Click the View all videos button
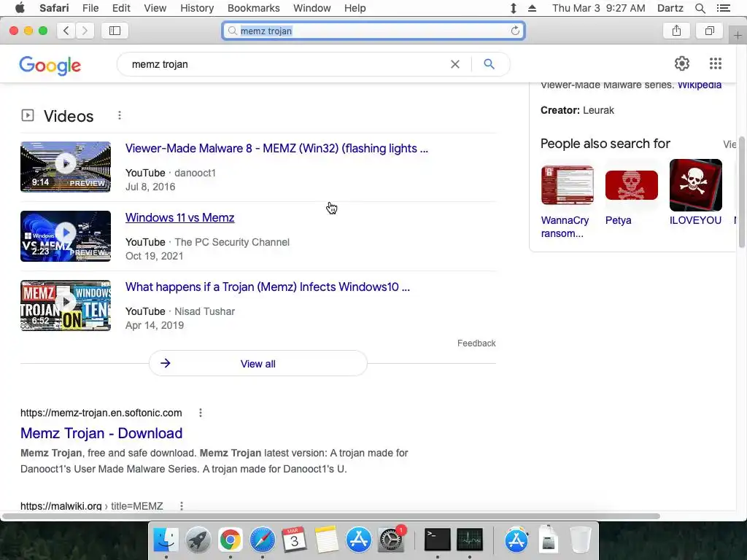Screen dimensions: 747x560 click(258, 364)
